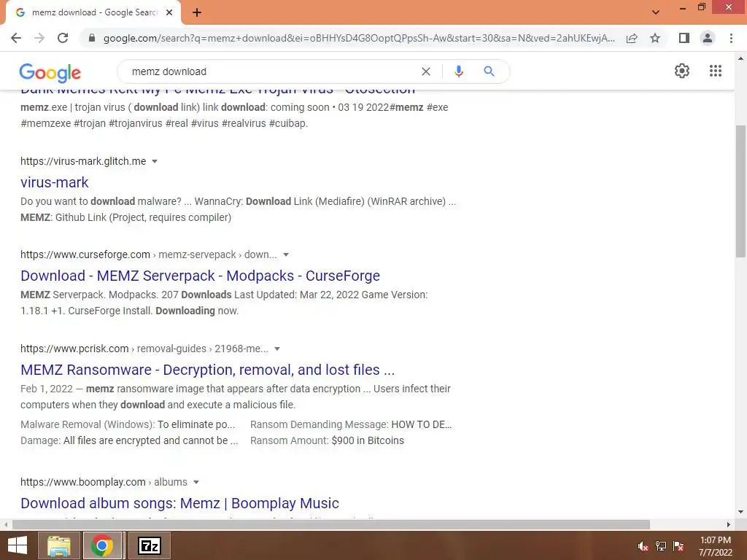
Task: Open a new tab
Action: (x=197, y=12)
